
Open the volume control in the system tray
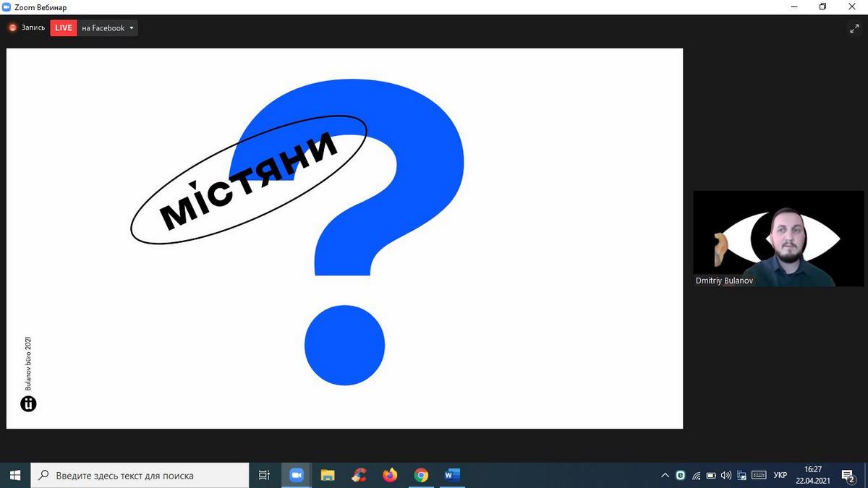pos(726,476)
